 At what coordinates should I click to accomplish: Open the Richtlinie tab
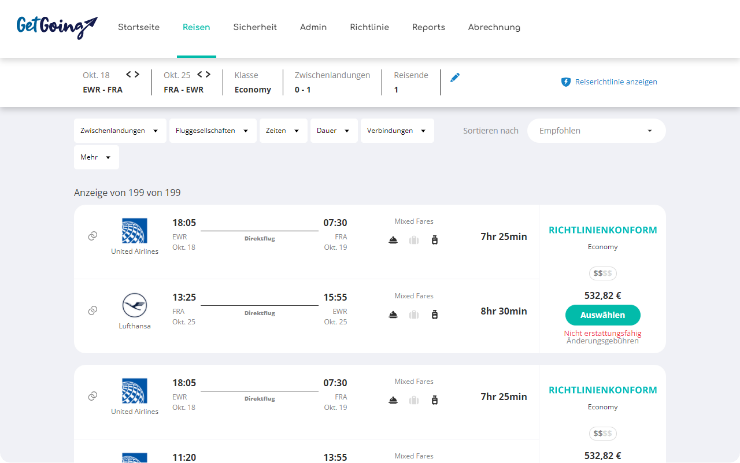[370, 27]
